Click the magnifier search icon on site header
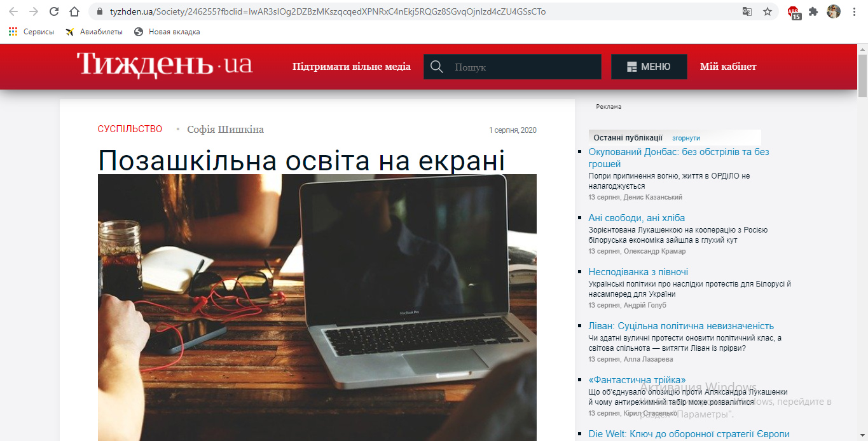Image resolution: width=868 pixels, height=441 pixels. click(437, 67)
